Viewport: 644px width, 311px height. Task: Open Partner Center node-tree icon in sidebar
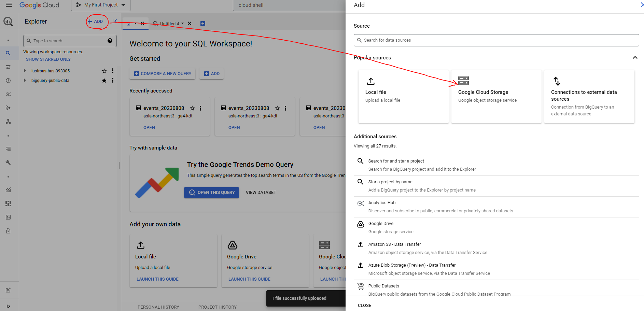pos(8,122)
